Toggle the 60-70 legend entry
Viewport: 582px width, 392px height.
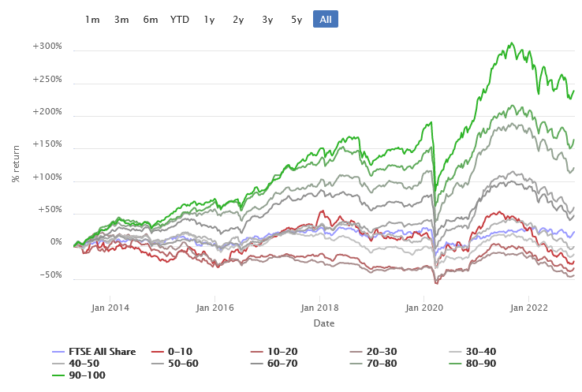click(x=274, y=364)
